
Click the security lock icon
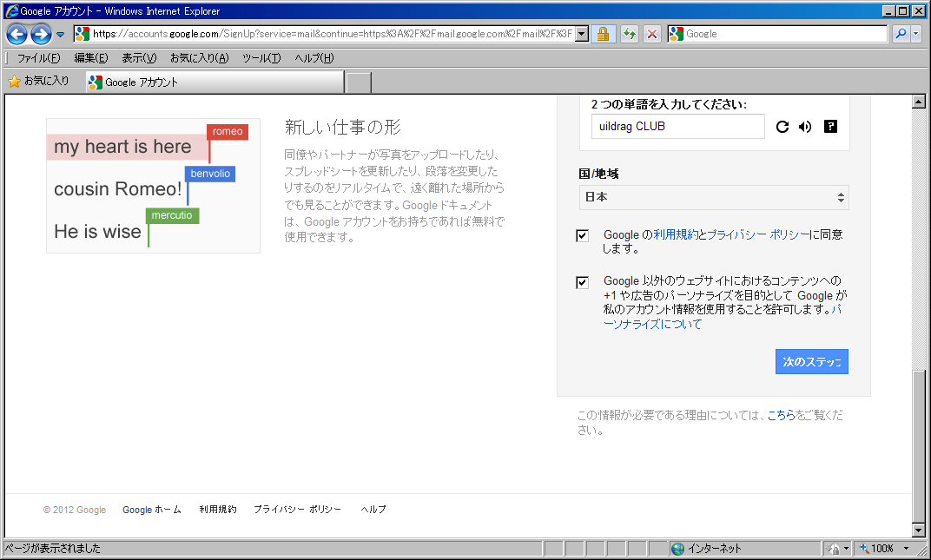coord(603,34)
